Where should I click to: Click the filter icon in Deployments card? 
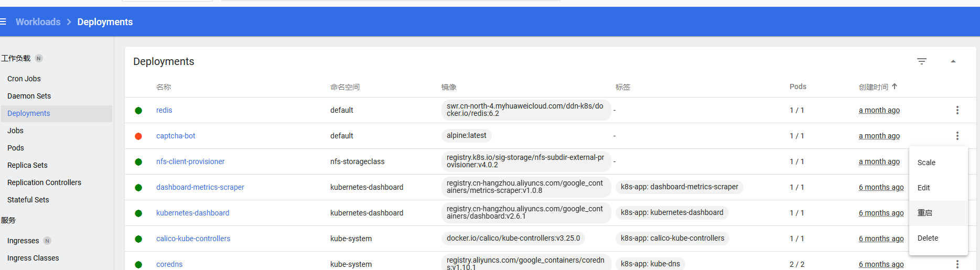point(922,61)
